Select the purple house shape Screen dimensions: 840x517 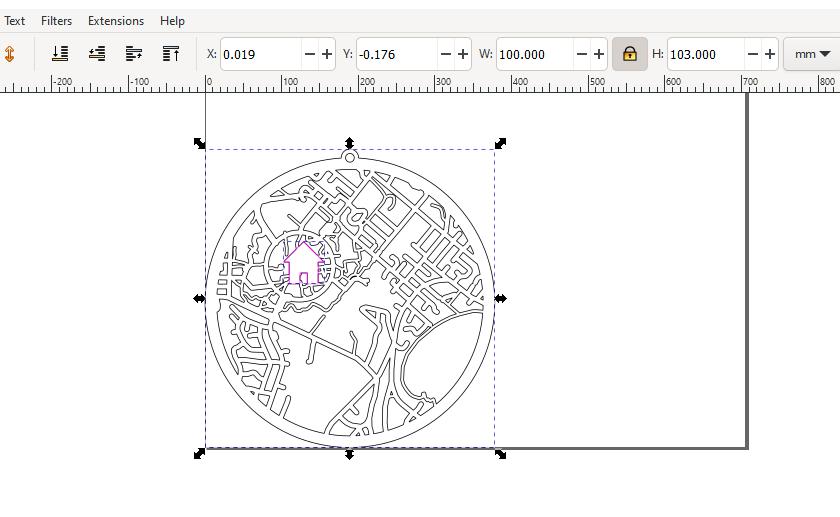pos(304,261)
